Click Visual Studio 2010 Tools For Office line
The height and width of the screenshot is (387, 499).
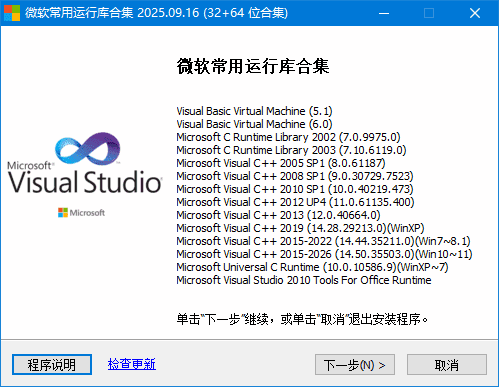coord(304,280)
